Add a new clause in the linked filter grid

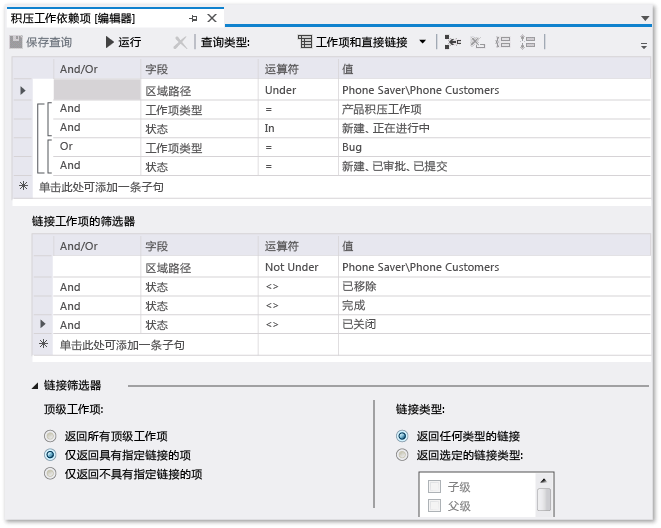[x=122, y=345]
